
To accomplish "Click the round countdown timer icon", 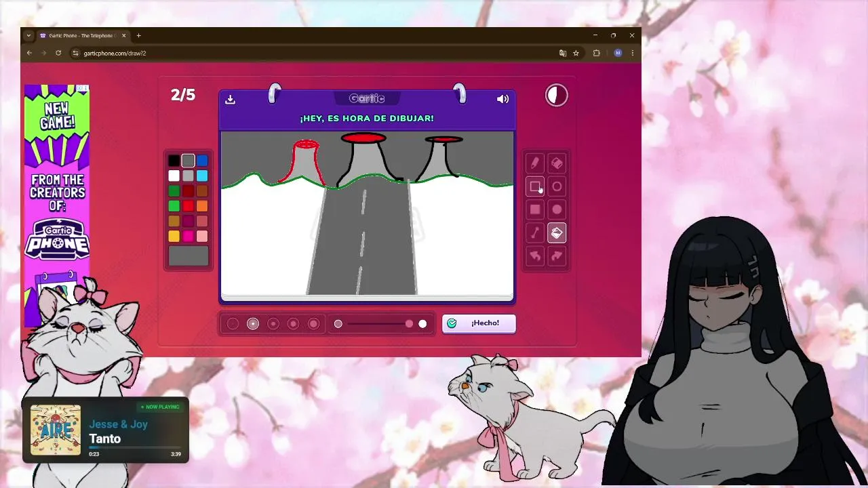I will [556, 96].
